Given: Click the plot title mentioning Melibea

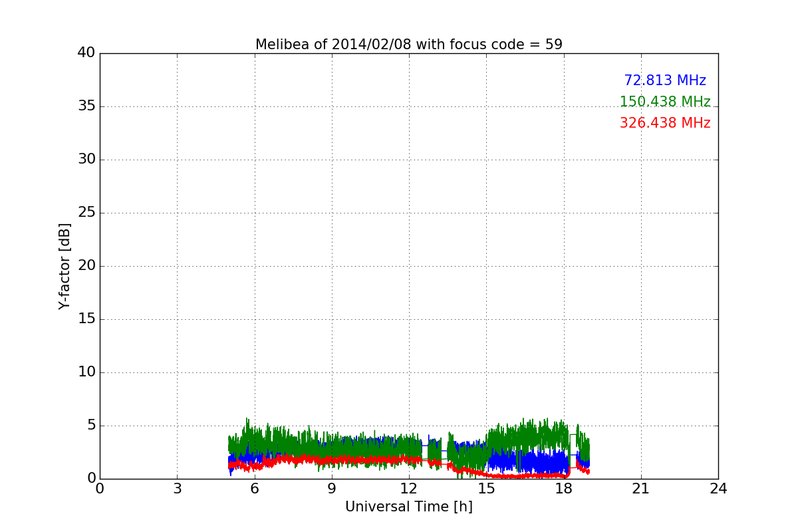Looking at the screenshot, I should click(409, 45).
